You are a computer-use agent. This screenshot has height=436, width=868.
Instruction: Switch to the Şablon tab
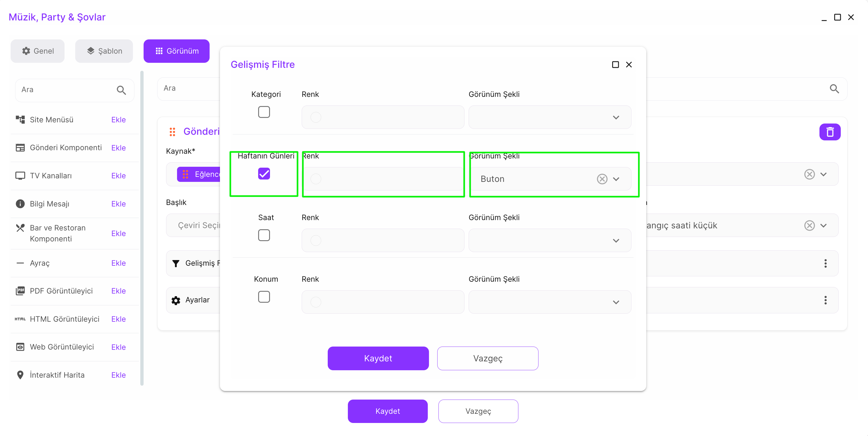pyautogui.click(x=104, y=51)
